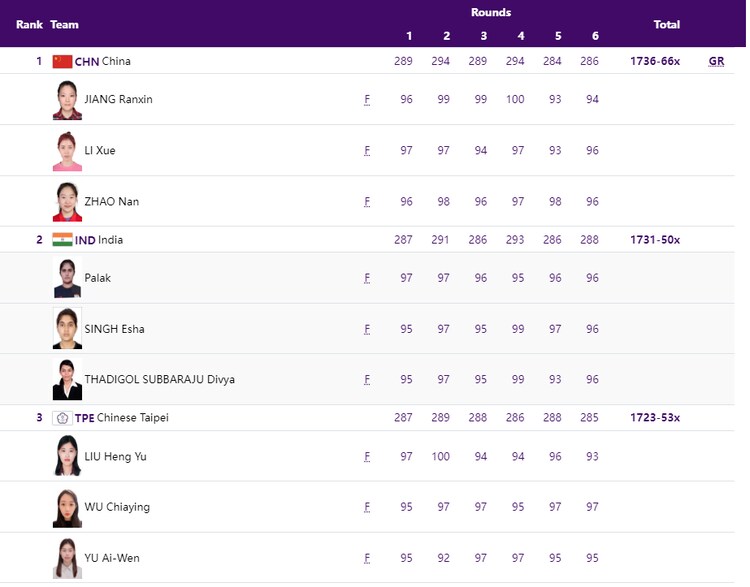Click the YU Ai-Wen athlete name
Viewport: 750px width, 587px height.
(x=112, y=558)
